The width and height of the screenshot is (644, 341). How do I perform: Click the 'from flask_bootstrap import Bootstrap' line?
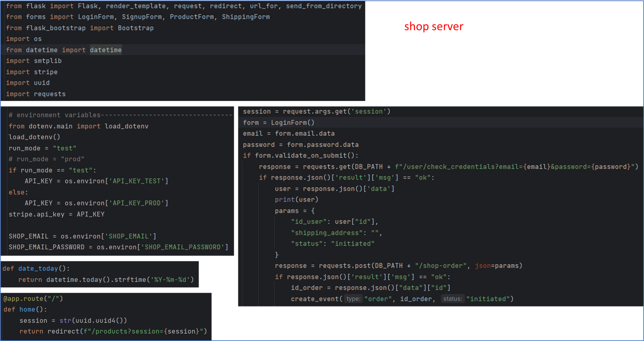coord(80,28)
